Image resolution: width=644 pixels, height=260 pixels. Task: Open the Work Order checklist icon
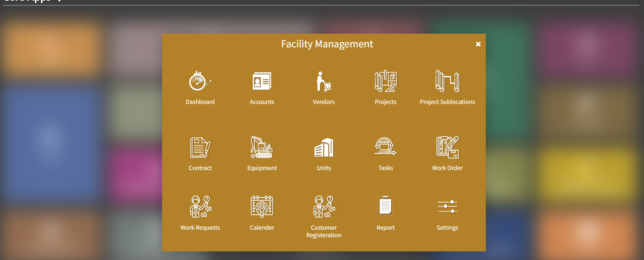tap(447, 148)
